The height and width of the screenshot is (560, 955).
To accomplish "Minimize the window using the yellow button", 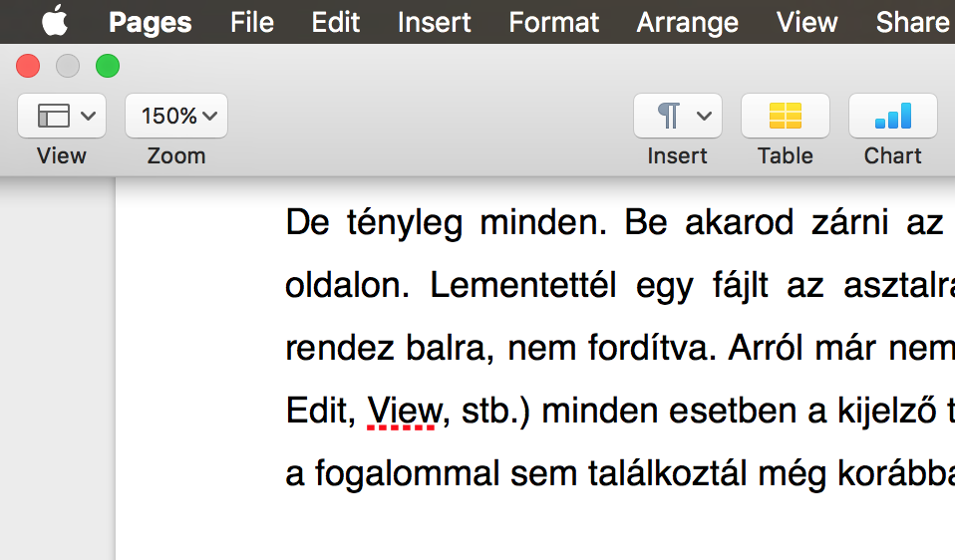I will [67, 67].
